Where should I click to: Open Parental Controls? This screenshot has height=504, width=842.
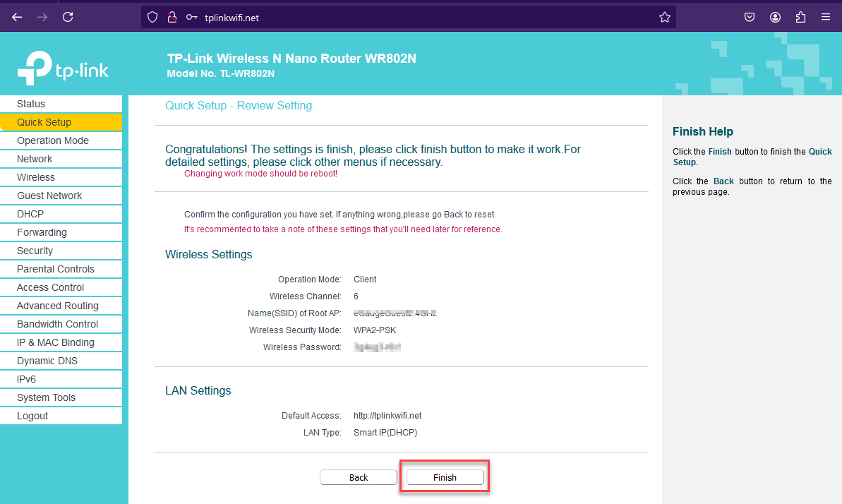pyautogui.click(x=61, y=269)
